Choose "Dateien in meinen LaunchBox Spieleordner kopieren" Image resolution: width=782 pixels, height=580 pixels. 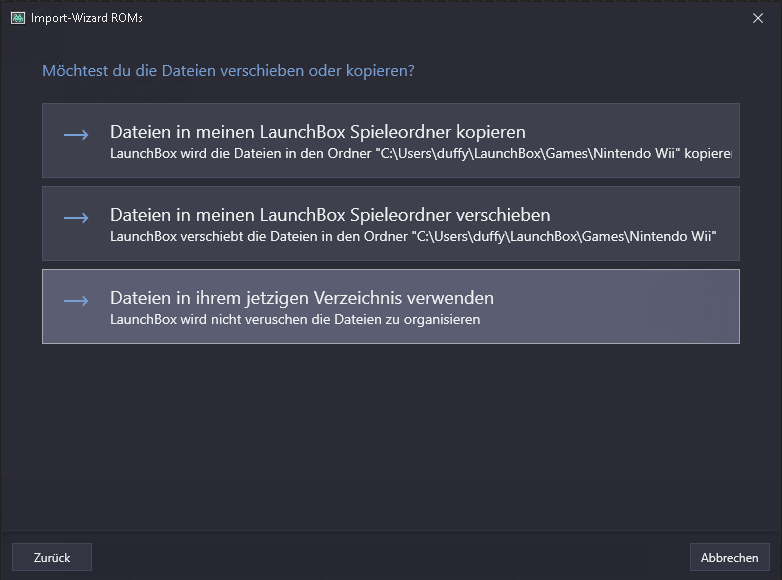point(317,132)
